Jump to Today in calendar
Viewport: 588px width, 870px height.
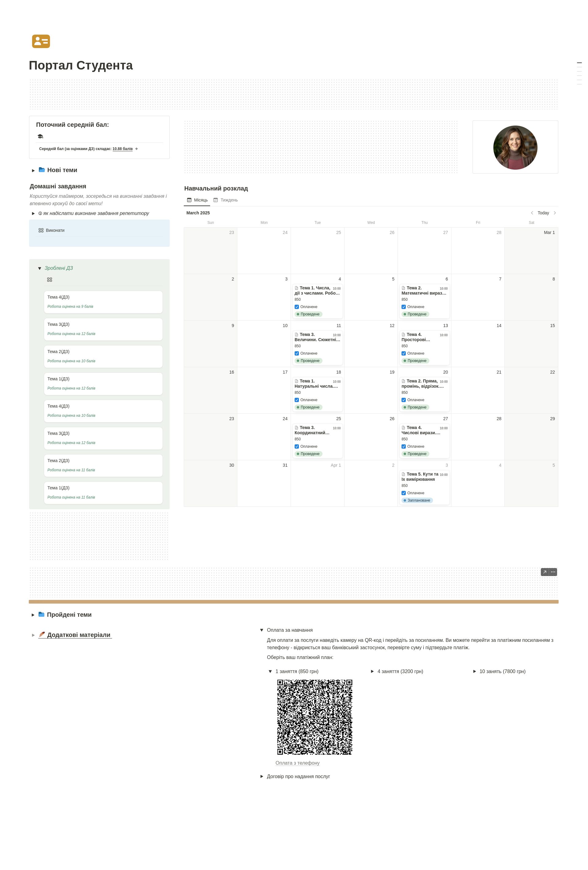click(543, 213)
